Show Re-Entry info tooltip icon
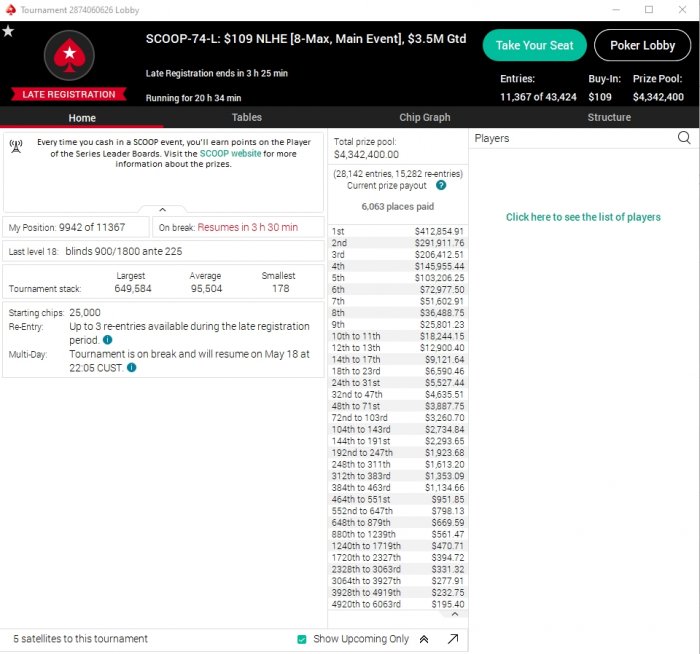 point(108,340)
